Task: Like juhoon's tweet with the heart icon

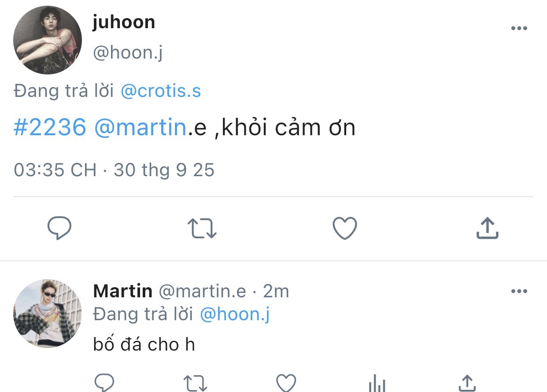Action: coord(344,229)
